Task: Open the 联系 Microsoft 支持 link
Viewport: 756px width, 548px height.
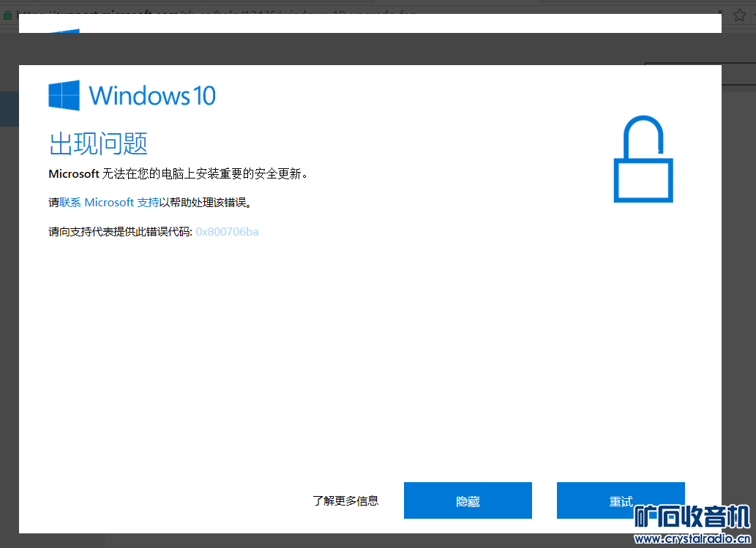Action: 109,203
